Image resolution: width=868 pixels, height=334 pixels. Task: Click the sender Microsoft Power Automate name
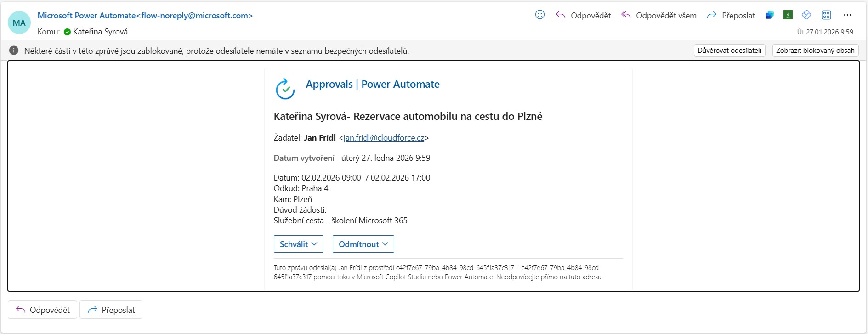[x=86, y=16]
